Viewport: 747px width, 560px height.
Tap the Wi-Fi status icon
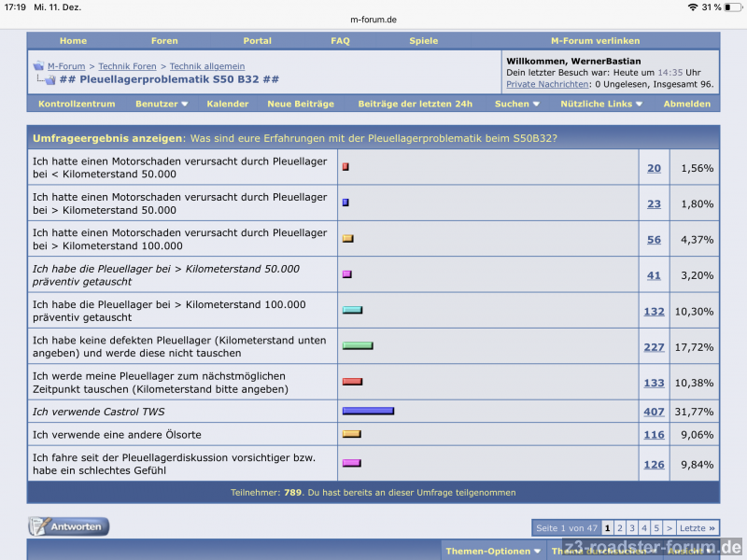(692, 7)
